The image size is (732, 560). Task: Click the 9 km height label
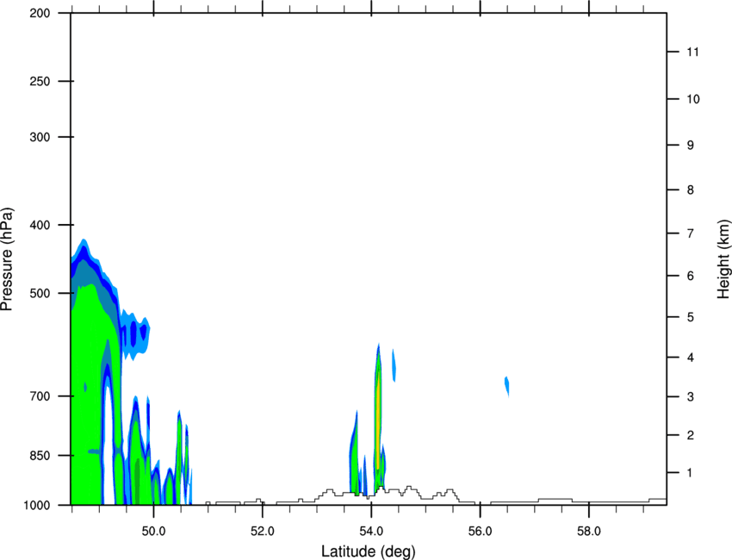tap(691, 146)
